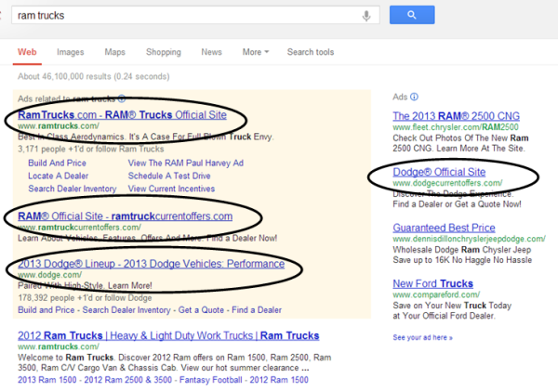Click the info icon beside right-side Ads label
558x392 pixels.
pyautogui.click(x=414, y=97)
